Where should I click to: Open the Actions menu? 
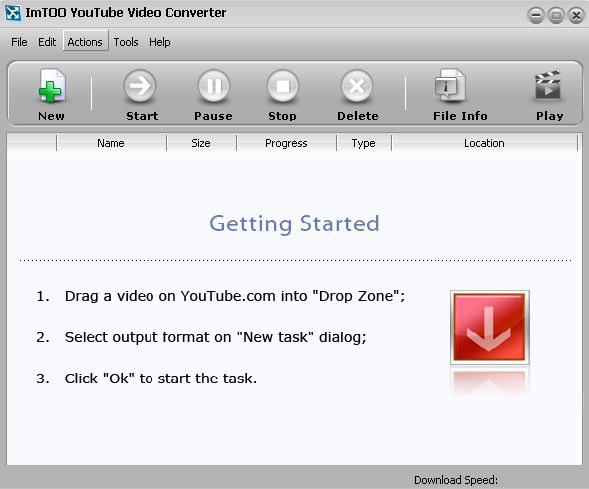(x=85, y=41)
